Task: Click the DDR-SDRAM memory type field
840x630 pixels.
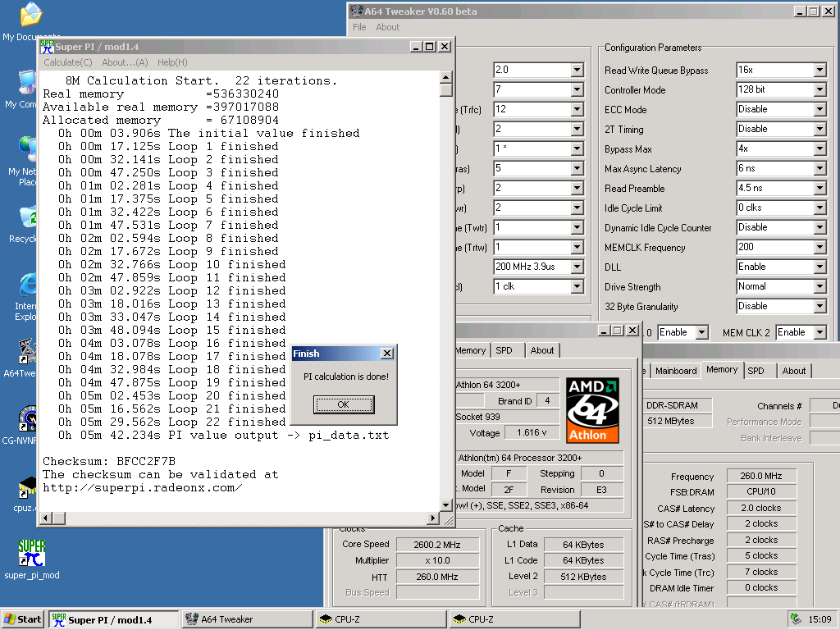Action: [677, 405]
